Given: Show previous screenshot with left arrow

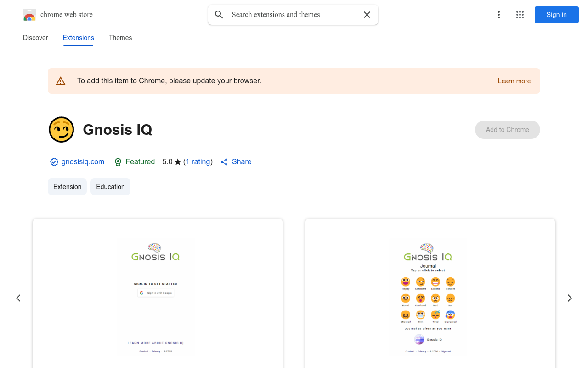Looking at the screenshot, I should point(18,298).
